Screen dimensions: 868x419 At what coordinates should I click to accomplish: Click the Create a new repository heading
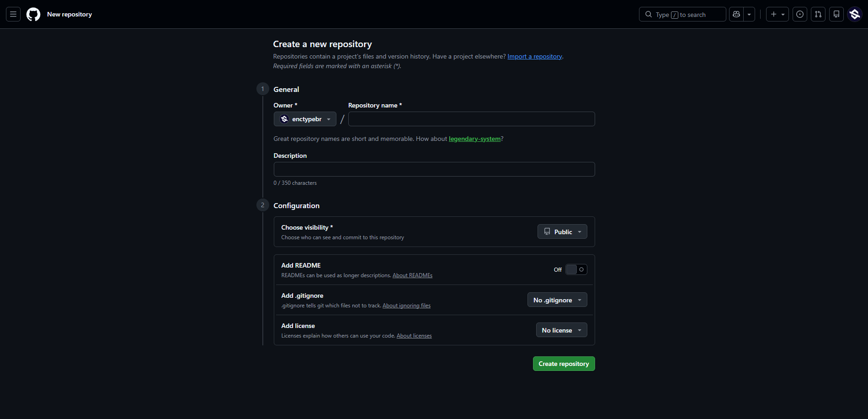pos(322,44)
